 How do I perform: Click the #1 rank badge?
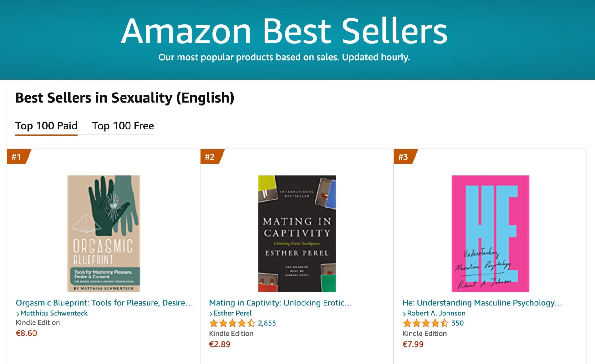18,156
